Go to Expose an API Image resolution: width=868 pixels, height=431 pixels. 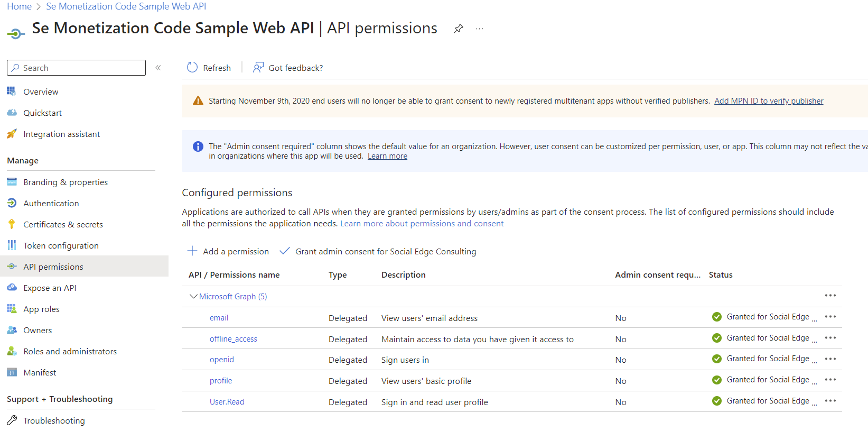pos(50,288)
